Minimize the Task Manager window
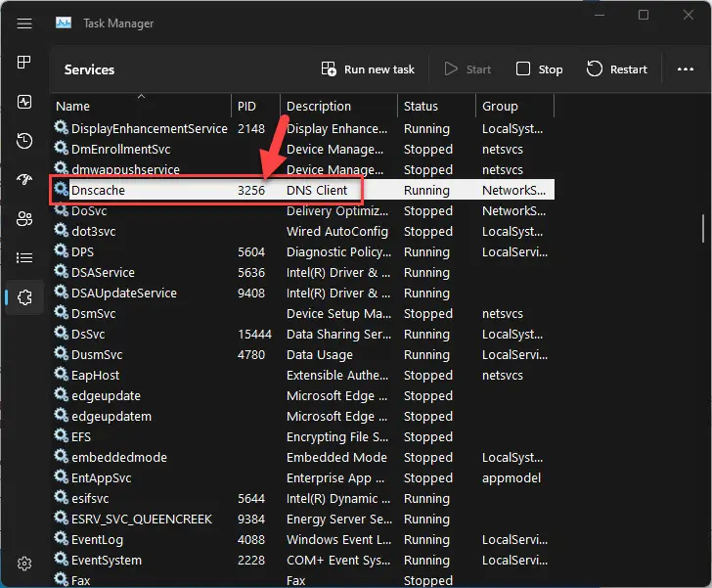This screenshot has width=712, height=588. [x=600, y=15]
